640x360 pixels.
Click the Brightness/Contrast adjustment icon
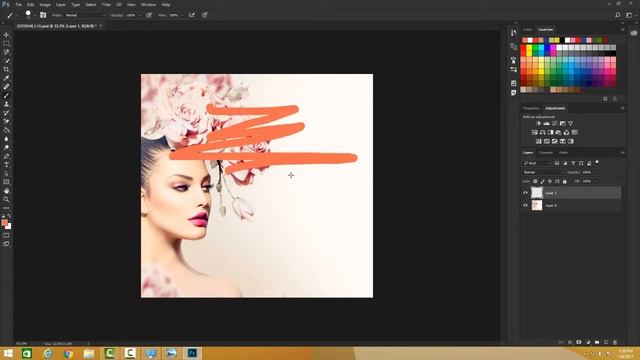click(538, 123)
